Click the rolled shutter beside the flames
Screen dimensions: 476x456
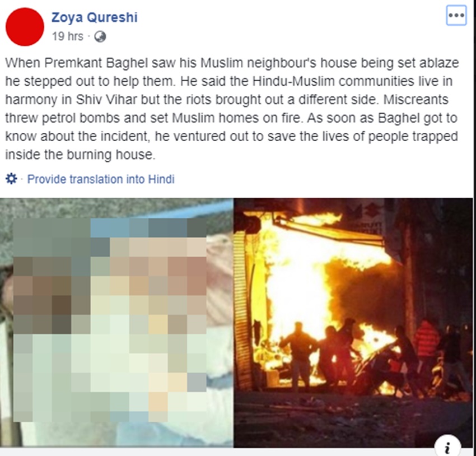[242, 310]
